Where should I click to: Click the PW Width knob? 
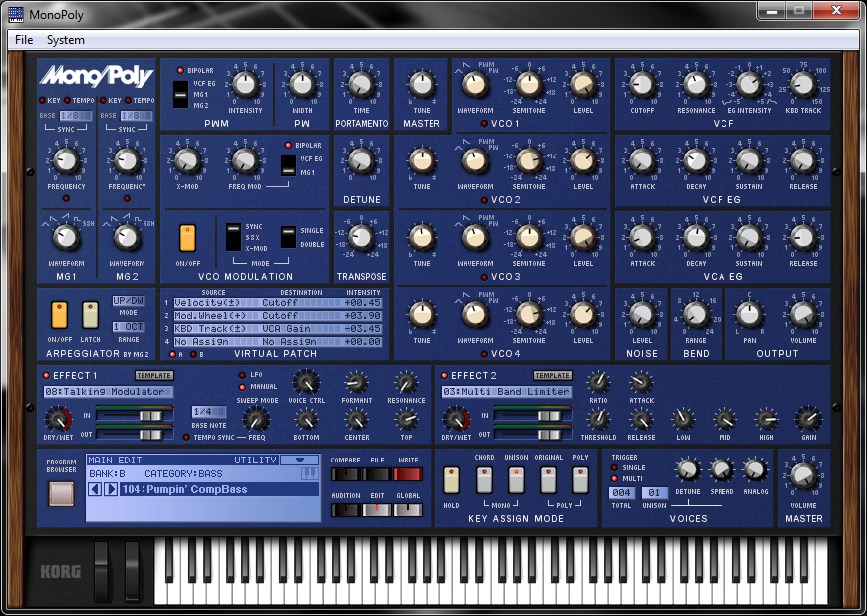point(302,85)
